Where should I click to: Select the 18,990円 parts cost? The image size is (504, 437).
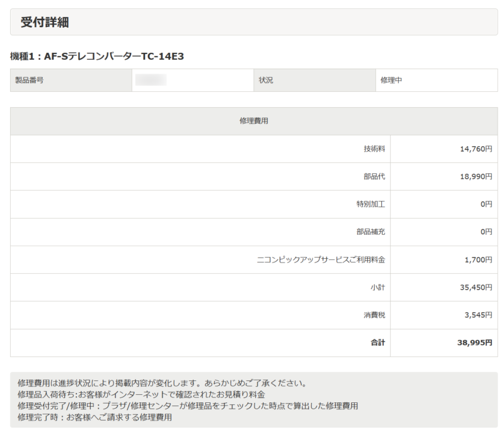[476, 177]
